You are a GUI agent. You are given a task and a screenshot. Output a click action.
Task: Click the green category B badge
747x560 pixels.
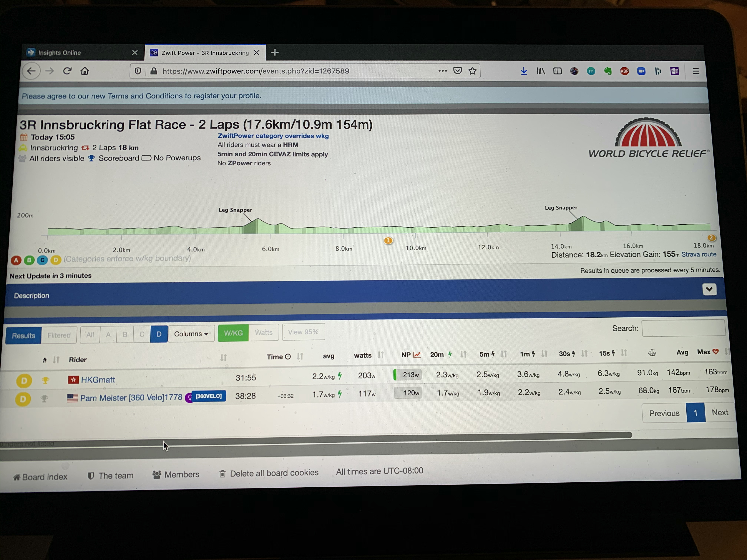(29, 260)
